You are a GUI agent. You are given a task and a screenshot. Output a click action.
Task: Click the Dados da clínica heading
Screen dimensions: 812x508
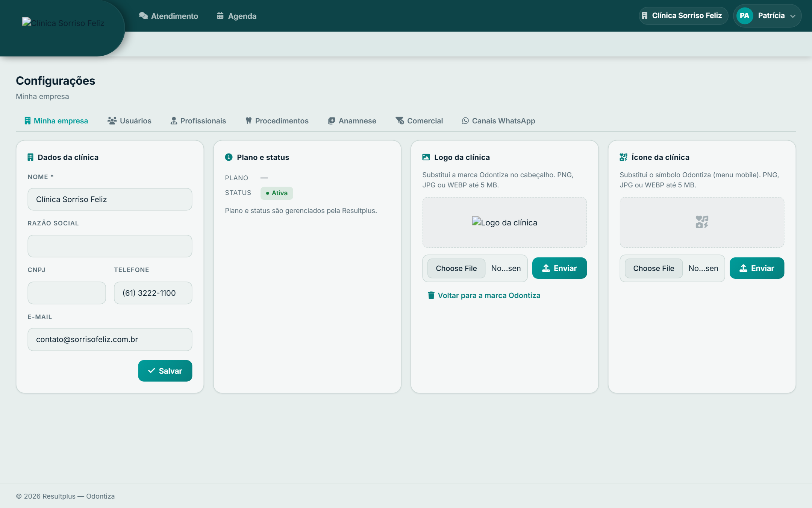click(68, 157)
